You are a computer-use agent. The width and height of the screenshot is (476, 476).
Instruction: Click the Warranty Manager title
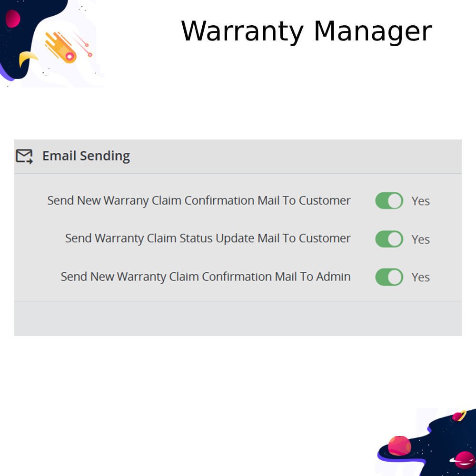coord(306,31)
